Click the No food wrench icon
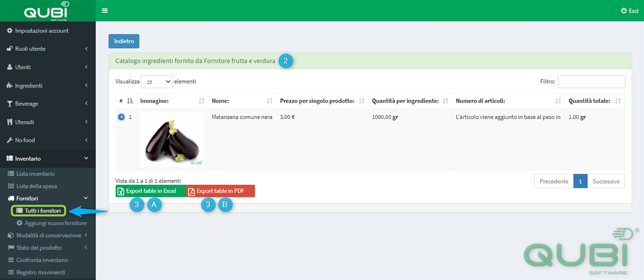 coord(10,140)
